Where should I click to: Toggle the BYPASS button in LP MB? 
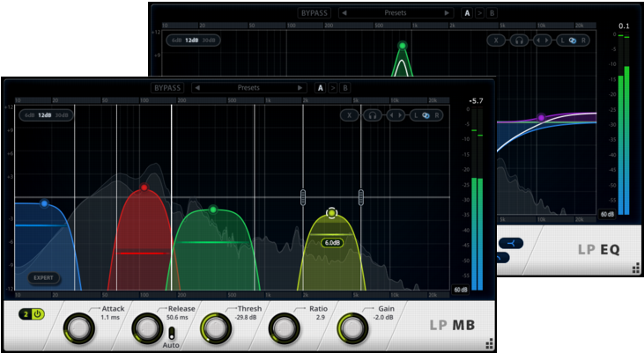(167, 88)
